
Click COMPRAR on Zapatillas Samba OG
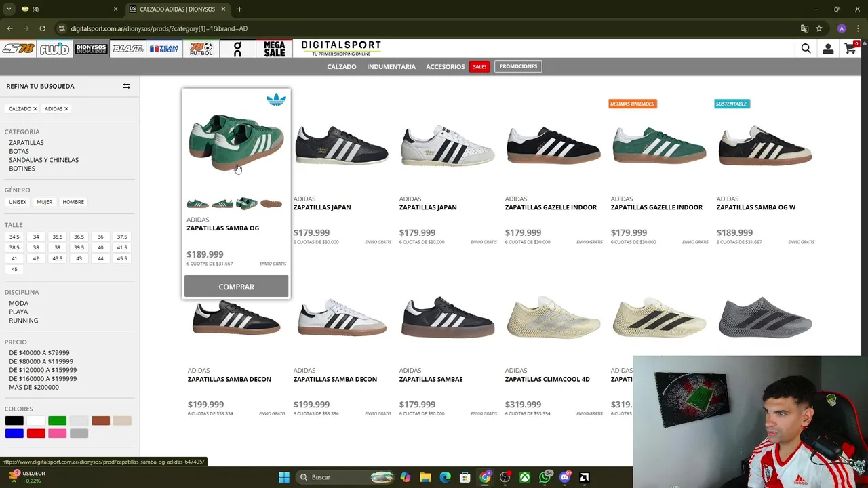(236, 287)
